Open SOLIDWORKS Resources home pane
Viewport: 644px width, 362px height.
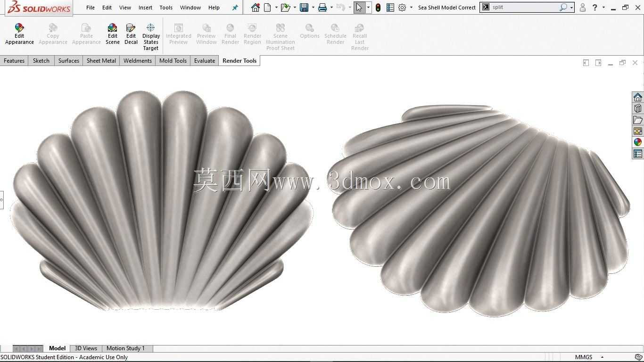coord(638,97)
